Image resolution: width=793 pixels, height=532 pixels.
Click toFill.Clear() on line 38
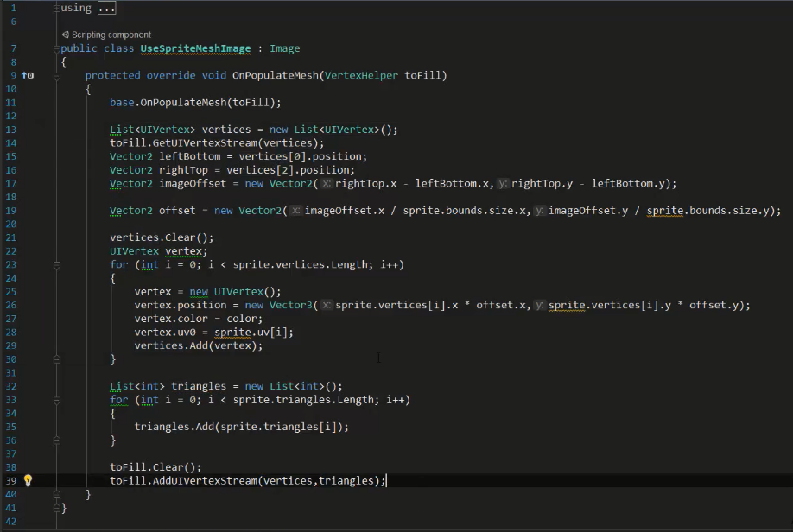pos(155,467)
